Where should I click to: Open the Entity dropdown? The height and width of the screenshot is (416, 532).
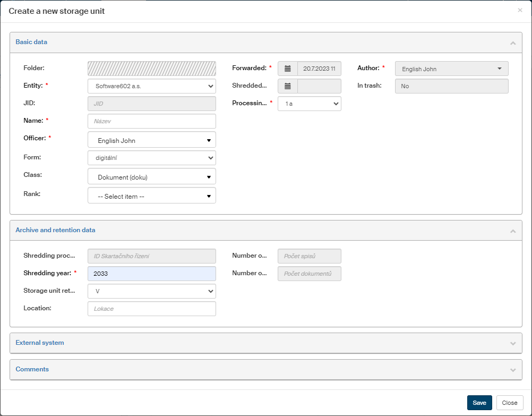click(x=151, y=86)
